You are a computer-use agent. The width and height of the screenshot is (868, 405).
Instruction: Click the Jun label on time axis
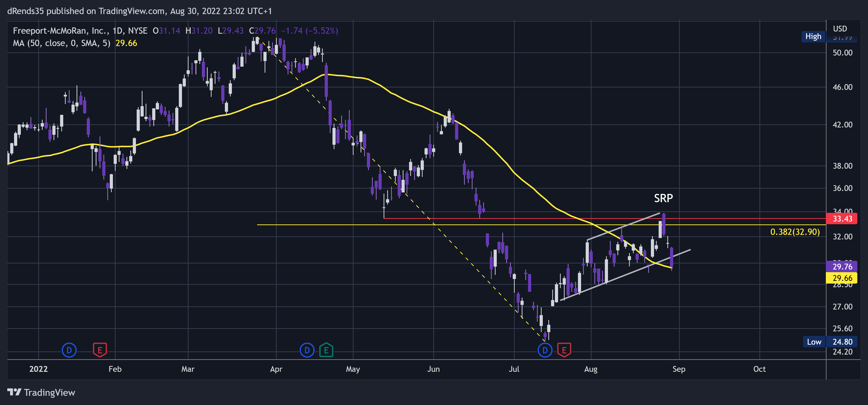point(433,369)
